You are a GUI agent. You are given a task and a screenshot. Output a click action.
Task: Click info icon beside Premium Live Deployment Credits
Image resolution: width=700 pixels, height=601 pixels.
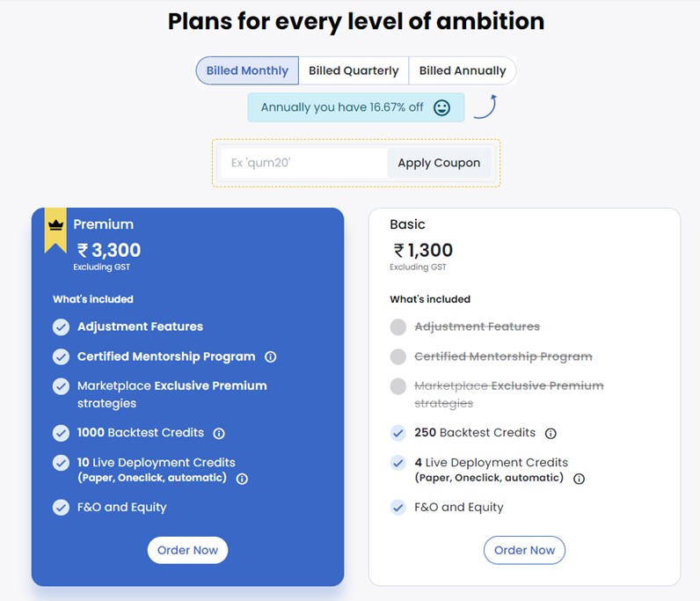click(242, 479)
